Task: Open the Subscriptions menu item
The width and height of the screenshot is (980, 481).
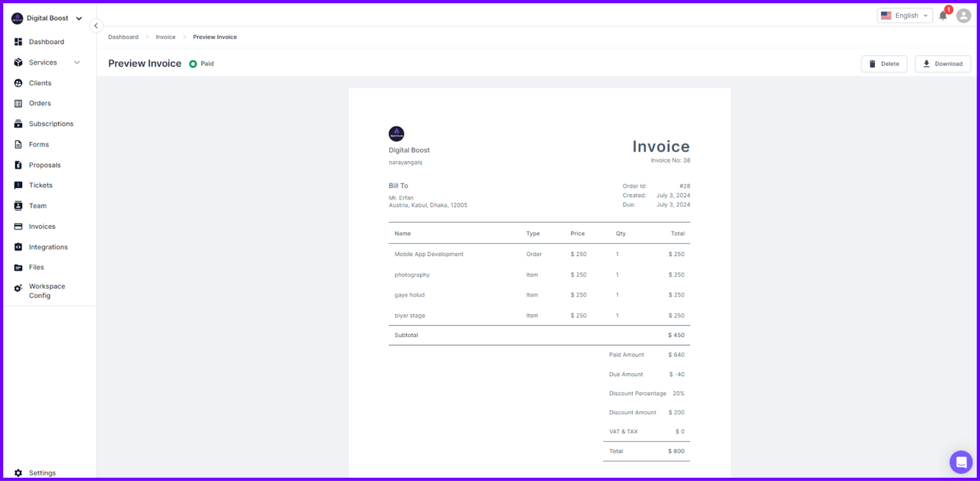Action: (x=51, y=124)
